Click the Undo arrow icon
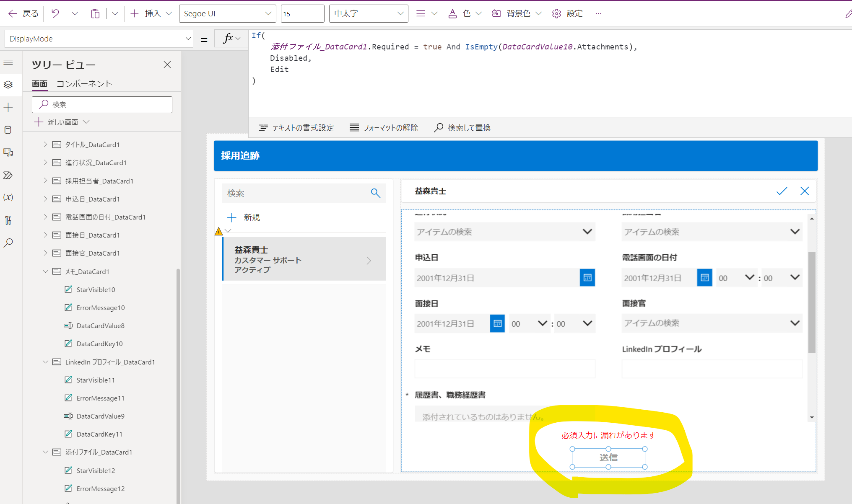 point(55,13)
